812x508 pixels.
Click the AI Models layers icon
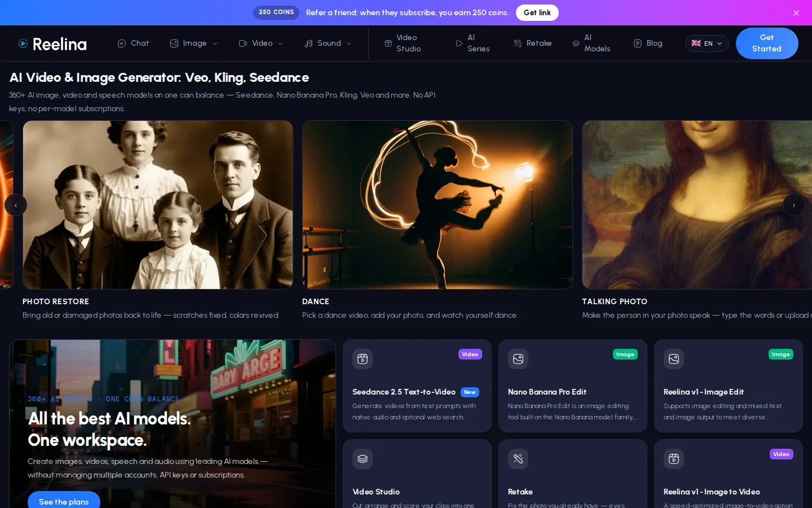click(x=576, y=43)
